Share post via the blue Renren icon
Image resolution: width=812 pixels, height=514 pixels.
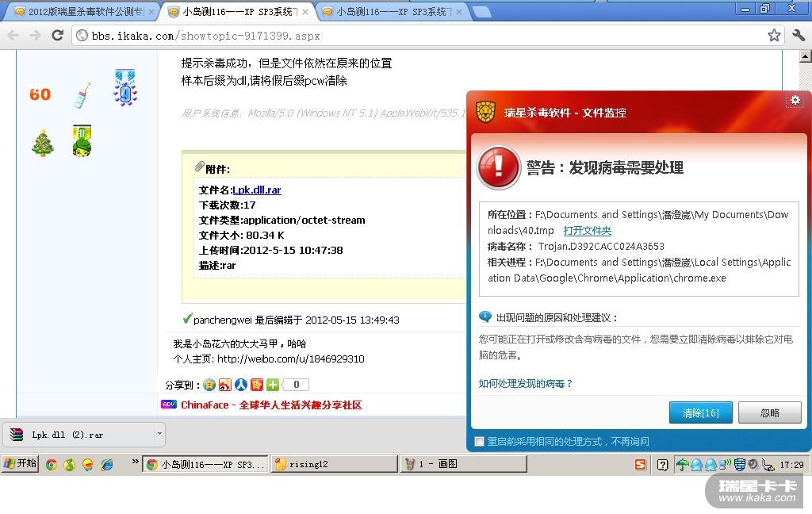click(x=241, y=385)
